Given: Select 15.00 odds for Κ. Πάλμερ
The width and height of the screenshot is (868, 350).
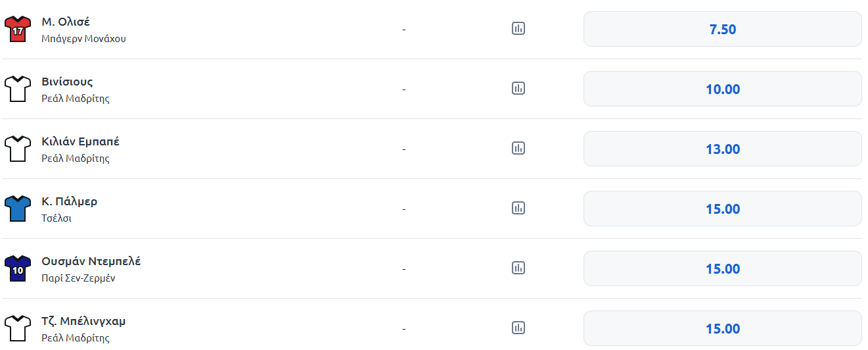Looking at the screenshot, I should coord(722,209).
